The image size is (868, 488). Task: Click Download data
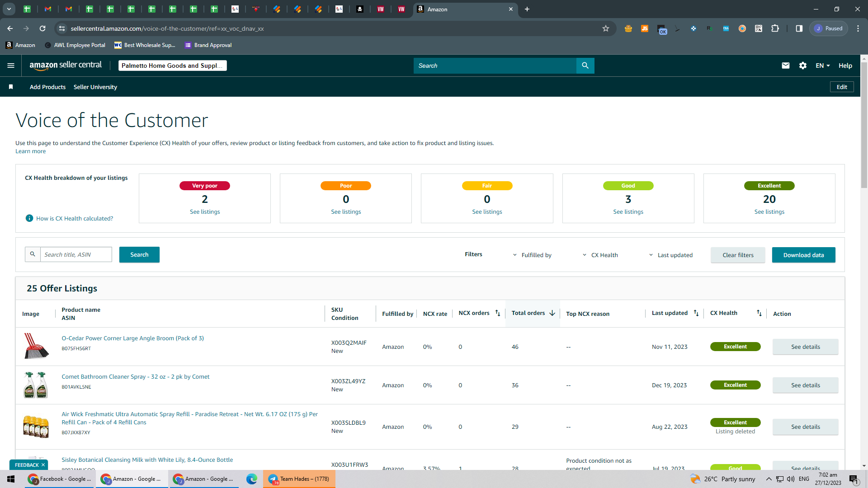[803, 255]
